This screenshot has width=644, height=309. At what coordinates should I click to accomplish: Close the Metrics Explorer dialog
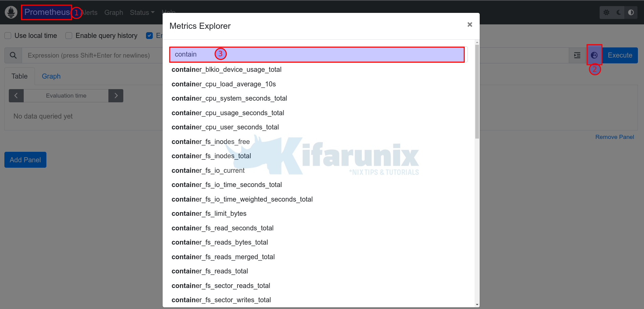click(x=470, y=24)
